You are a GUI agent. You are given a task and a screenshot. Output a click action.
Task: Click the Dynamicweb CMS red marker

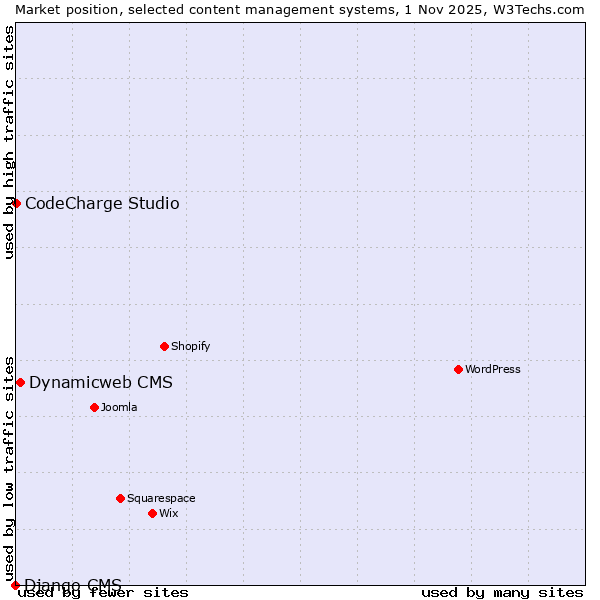(x=20, y=382)
